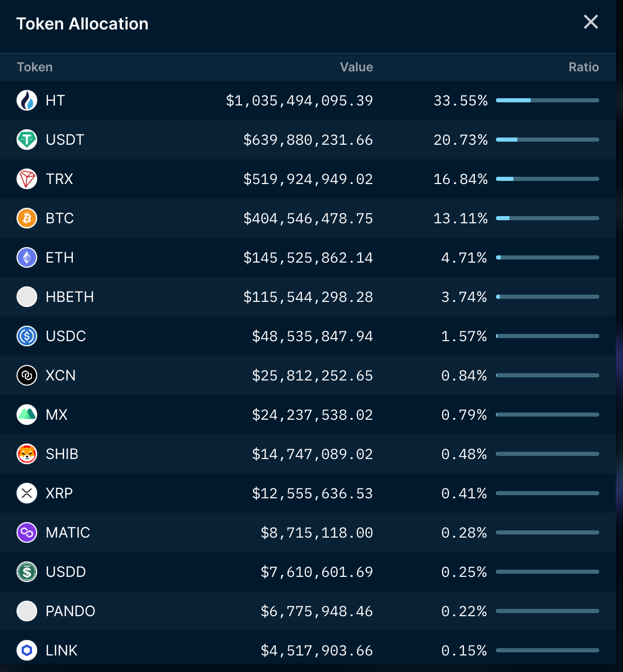Select the XRP token name
This screenshot has width=623, height=672.
tap(59, 493)
